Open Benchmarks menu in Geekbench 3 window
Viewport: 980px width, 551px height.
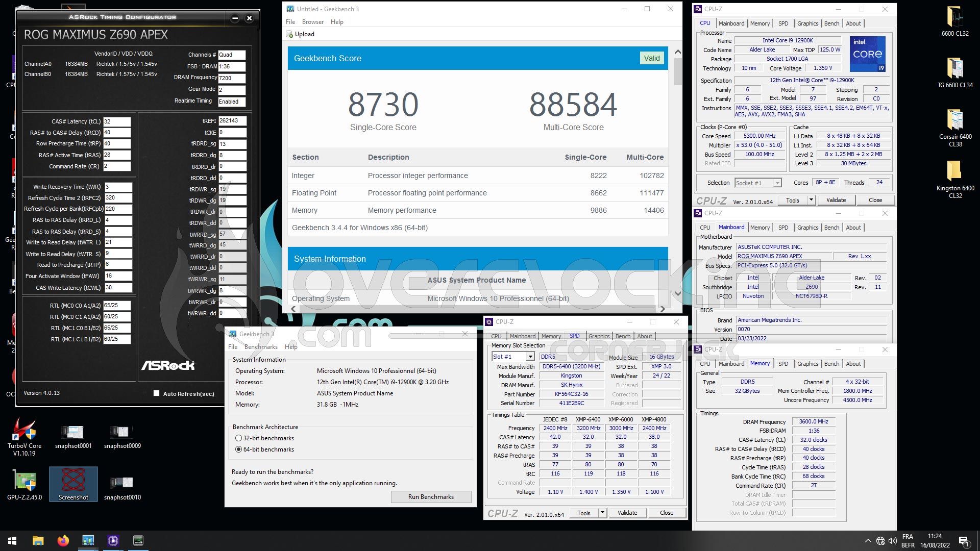[261, 347]
